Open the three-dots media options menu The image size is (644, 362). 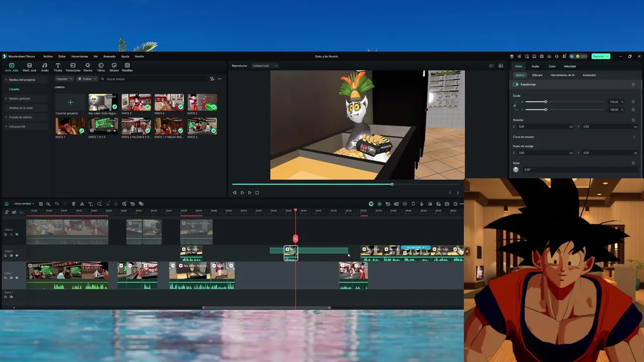[219, 79]
